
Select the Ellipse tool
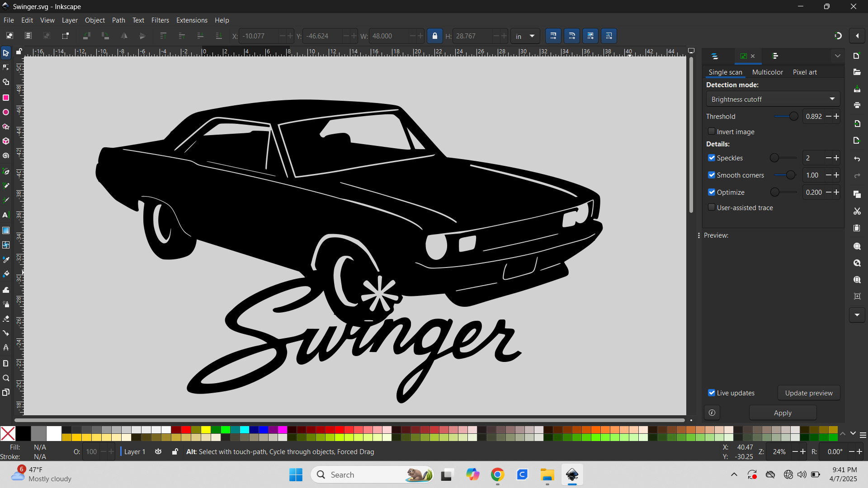click(x=6, y=112)
